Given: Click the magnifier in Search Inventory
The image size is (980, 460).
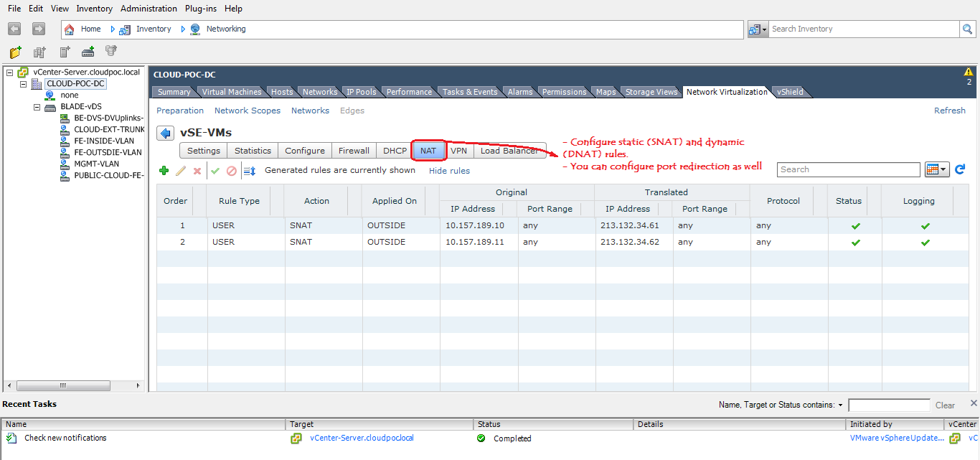Looking at the screenshot, I should pyautogui.click(x=966, y=28).
